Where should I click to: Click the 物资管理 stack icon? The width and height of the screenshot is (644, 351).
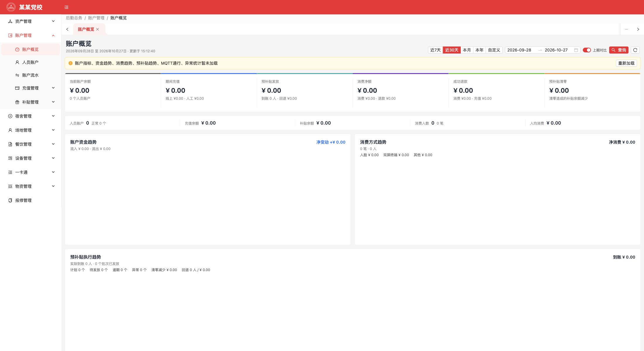coord(10,186)
